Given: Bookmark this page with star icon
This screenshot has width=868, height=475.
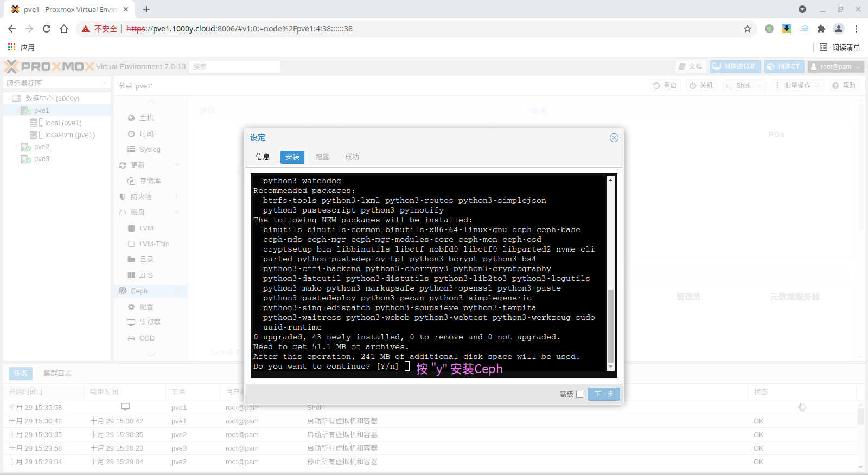Looking at the screenshot, I should pyautogui.click(x=748, y=29).
